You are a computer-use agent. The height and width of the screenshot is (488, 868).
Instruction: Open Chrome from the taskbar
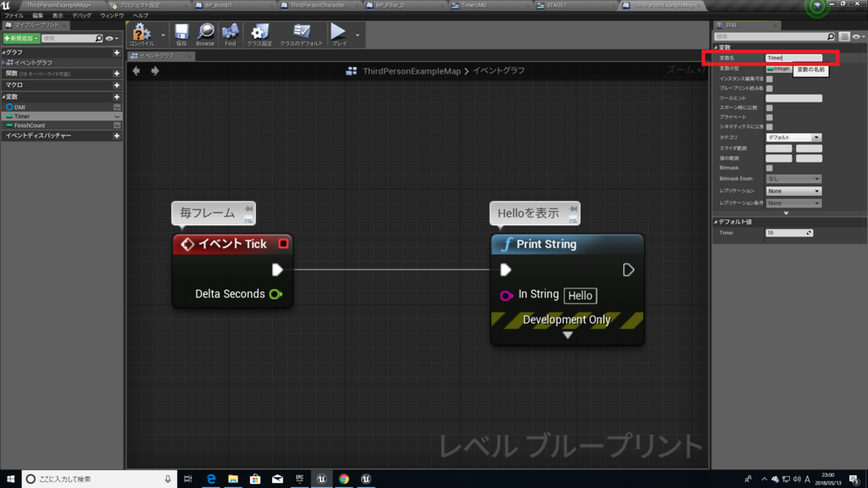[344, 479]
